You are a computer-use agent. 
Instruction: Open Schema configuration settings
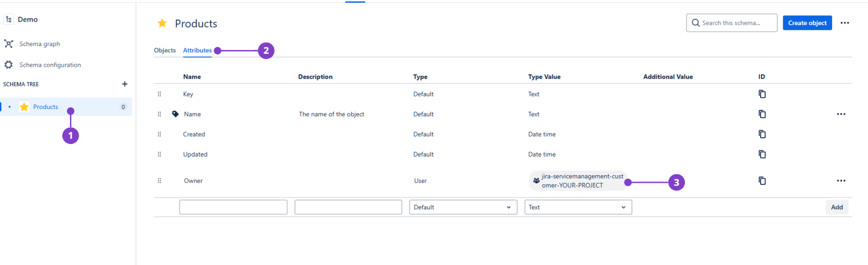tap(50, 65)
